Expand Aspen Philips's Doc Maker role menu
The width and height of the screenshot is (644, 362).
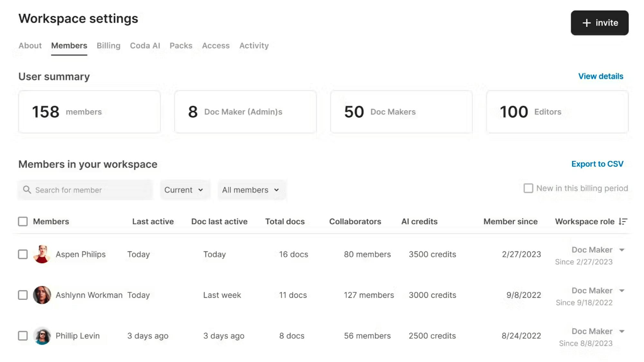pos(622,250)
